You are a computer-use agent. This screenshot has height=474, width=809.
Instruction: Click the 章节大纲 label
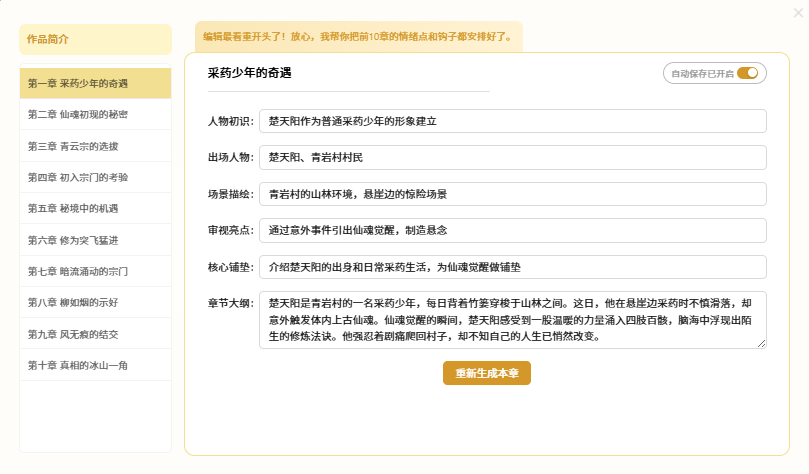point(231,303)
